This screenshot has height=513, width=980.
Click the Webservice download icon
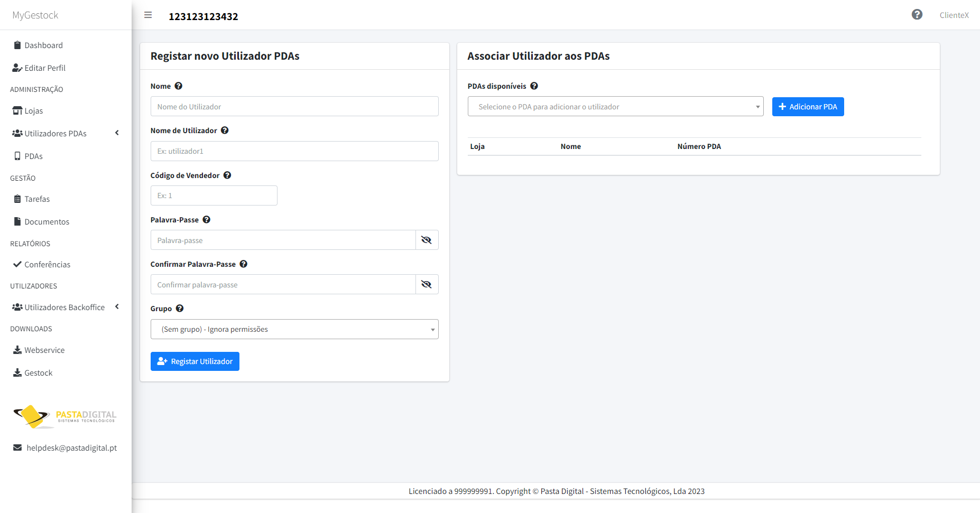[17, 350]
